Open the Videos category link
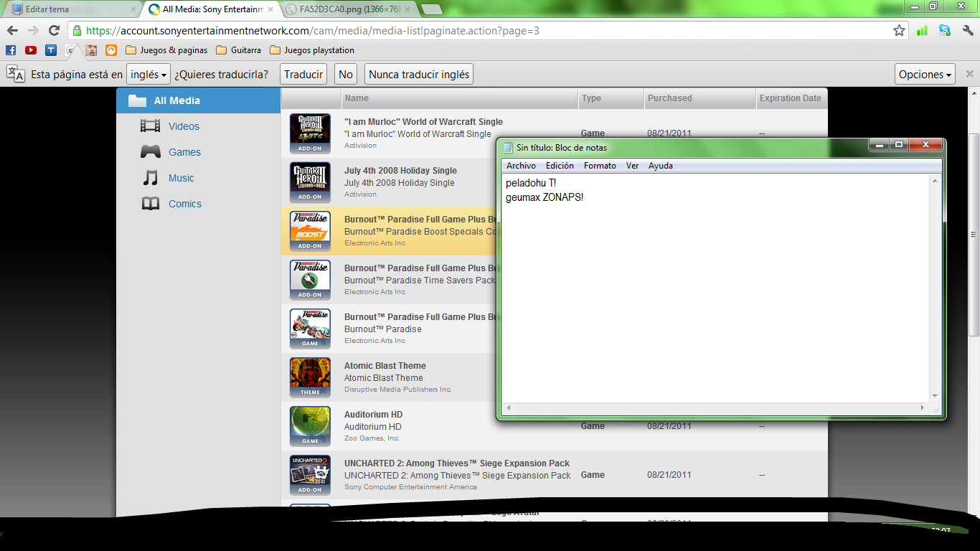 pyautogui.click(x=184, y=126)
